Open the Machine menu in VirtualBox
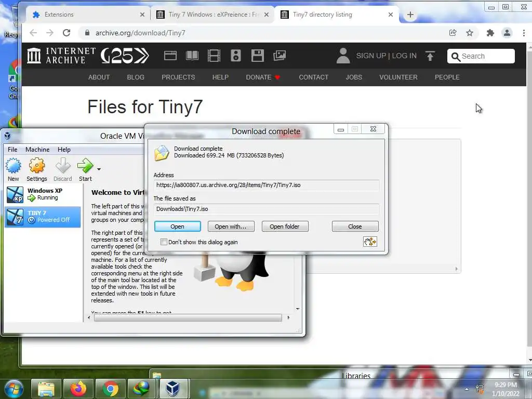532x399 pixels. pos(37,150)
